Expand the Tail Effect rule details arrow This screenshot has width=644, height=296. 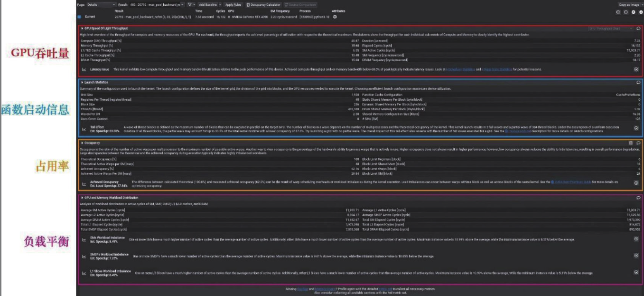636,128
